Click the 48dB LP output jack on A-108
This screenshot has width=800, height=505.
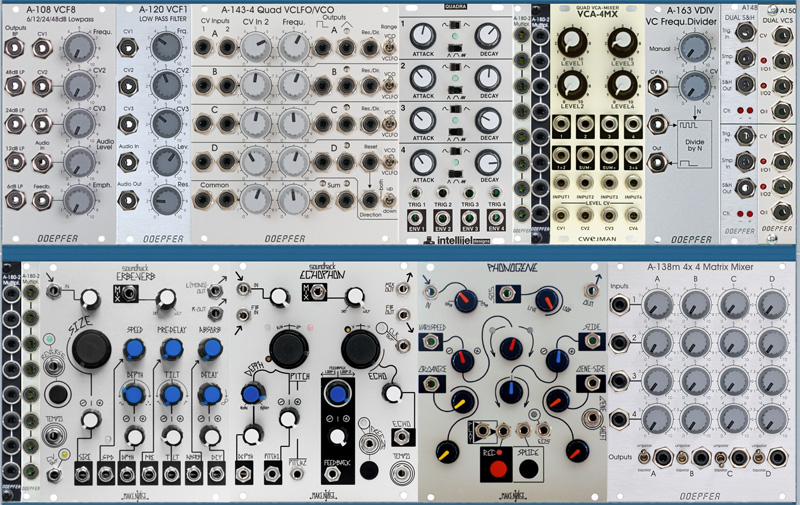click(x=16, y=84)
